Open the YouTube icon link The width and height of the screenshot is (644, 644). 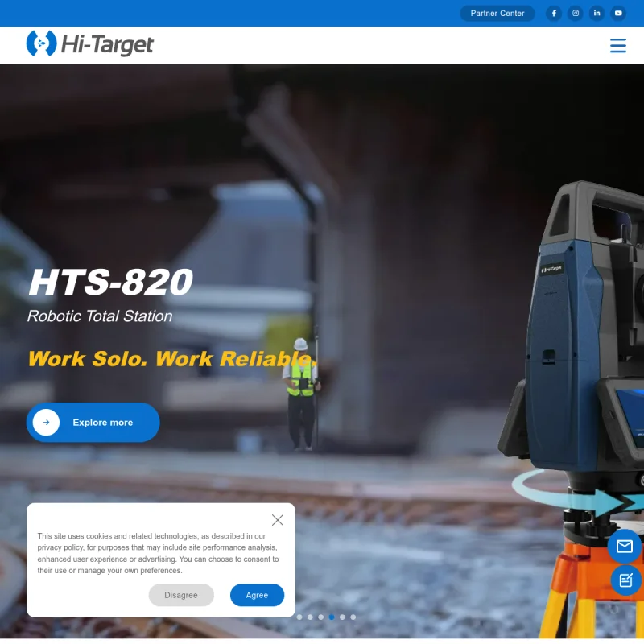click(618, 14)
